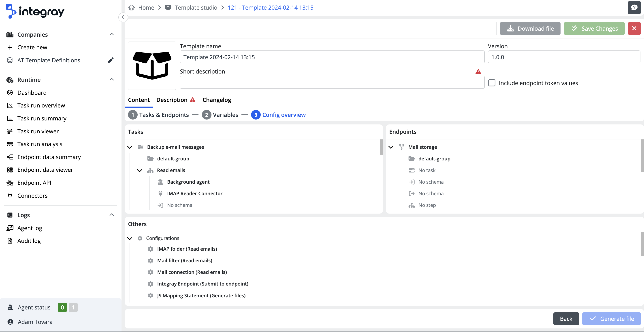644x332 pixels.
Task: Click the pencil icon next to AT Template Definitions
Action: click(111, 60)
